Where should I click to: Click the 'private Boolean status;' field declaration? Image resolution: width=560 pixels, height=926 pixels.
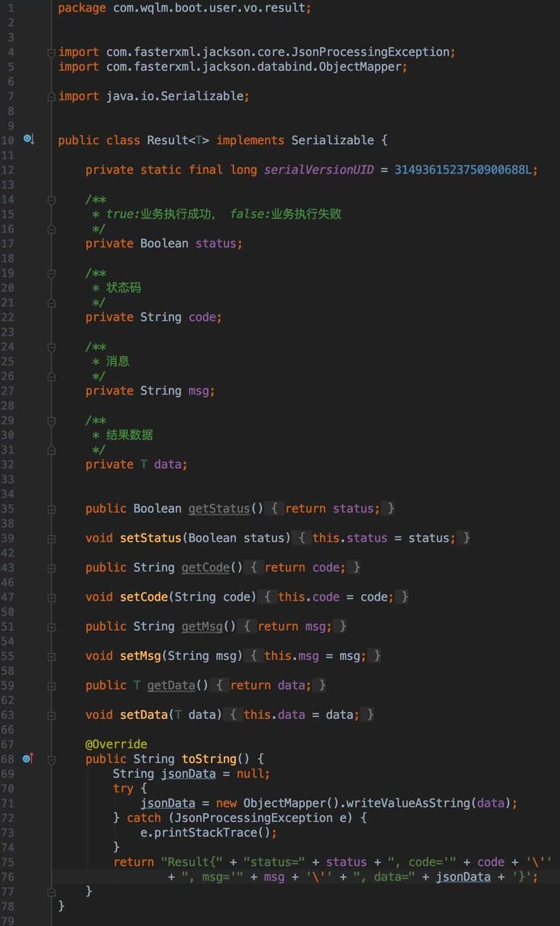coord(164,243)
